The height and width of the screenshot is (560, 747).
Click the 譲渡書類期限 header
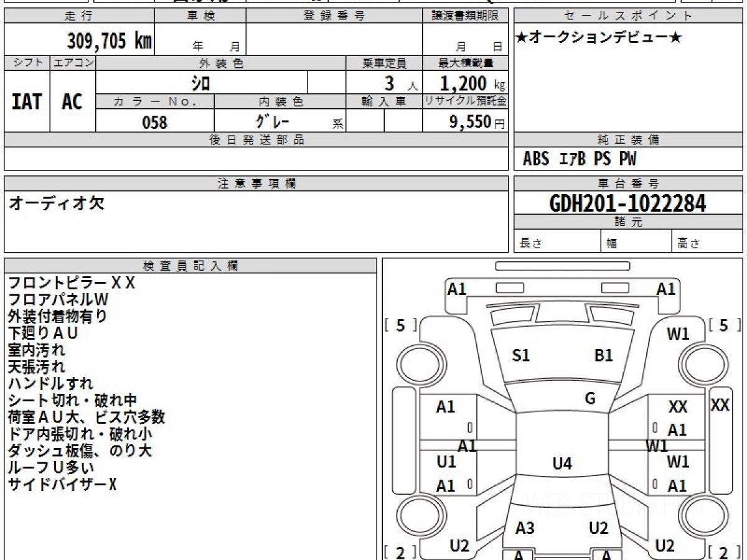coord(466,16)
